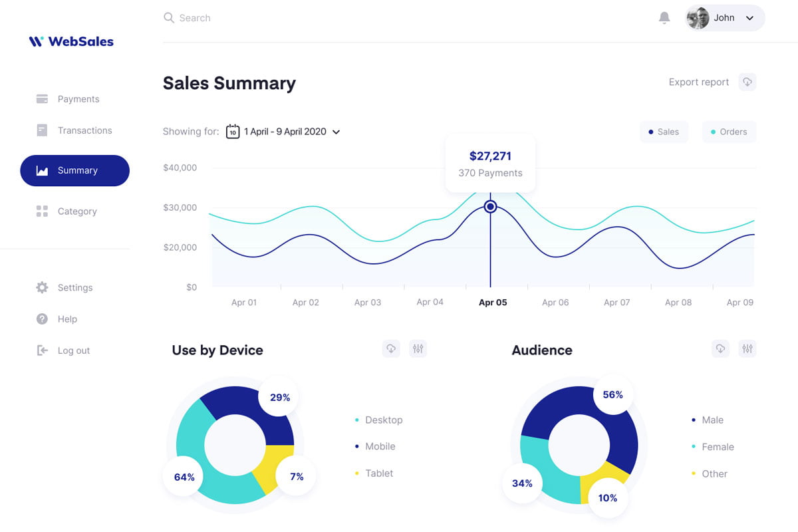
Task: Toggle the Orders series in chart
Action: (729, 132)
